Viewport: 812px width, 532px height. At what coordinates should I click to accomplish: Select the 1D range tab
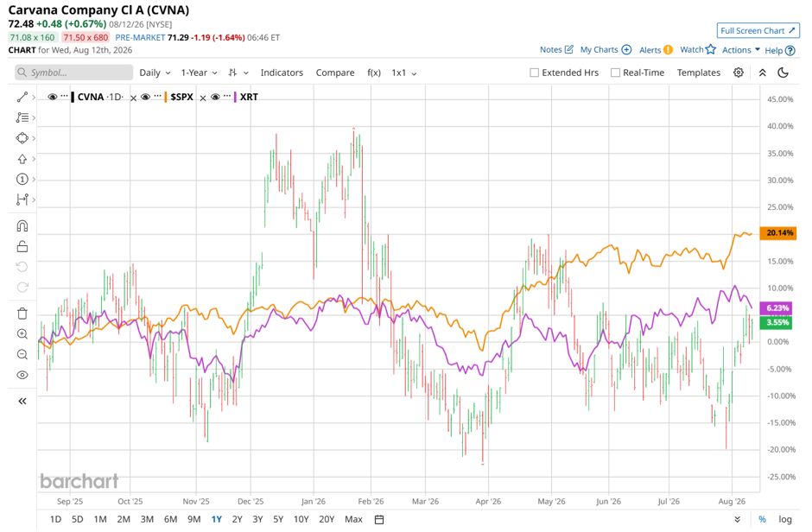(x=55, y=520)
